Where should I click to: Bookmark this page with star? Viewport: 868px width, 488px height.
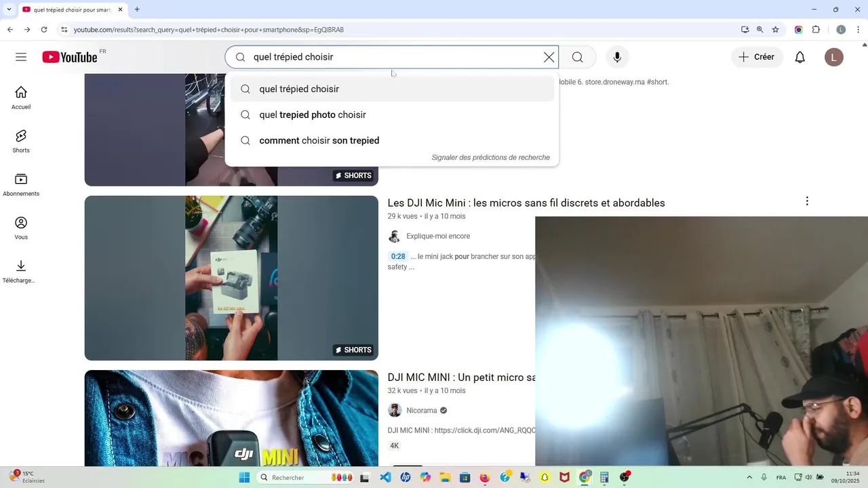776,30
